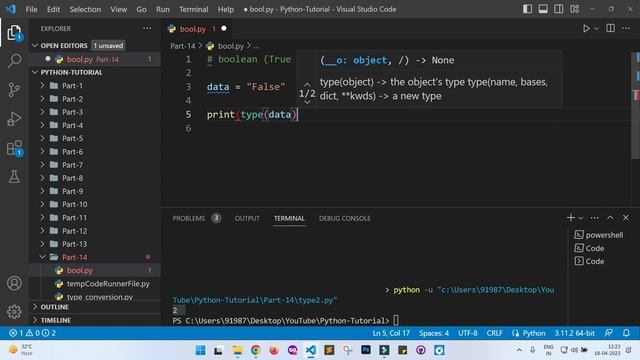Collapse the Part-14 folder
Viewport: 640px width, 360px height.
74,257
